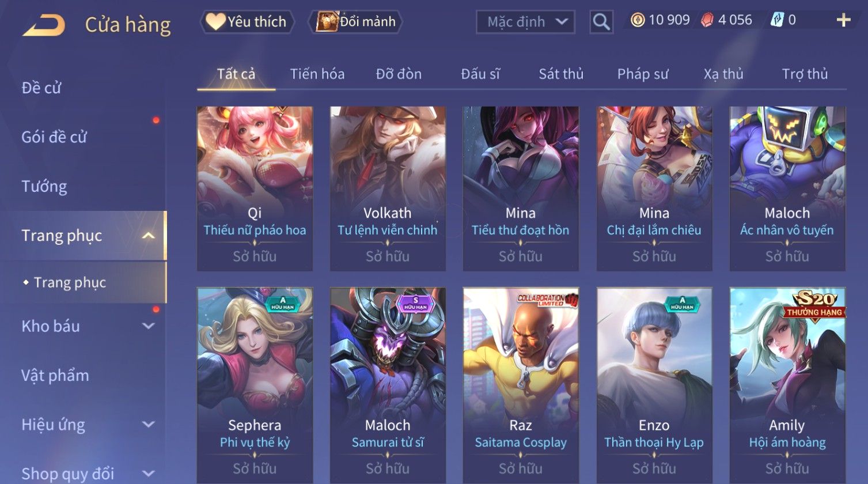Tap the red ruby currency icon

point(707,20)
